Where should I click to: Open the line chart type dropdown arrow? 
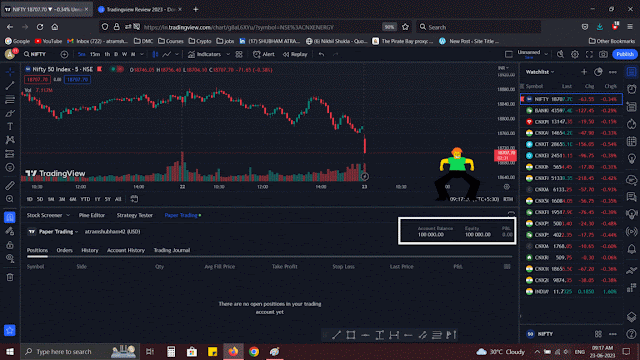177,54
